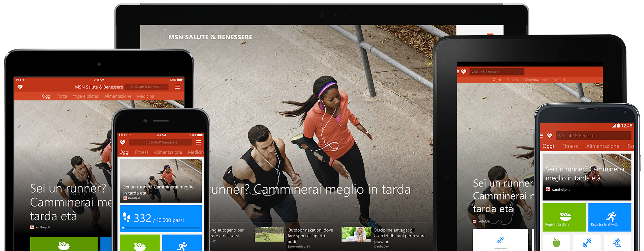The width and height of the screenshot is (644, 251).
Task: Tap the step-climber exercise icon on Android phone
Action: [x=617, y=243]
